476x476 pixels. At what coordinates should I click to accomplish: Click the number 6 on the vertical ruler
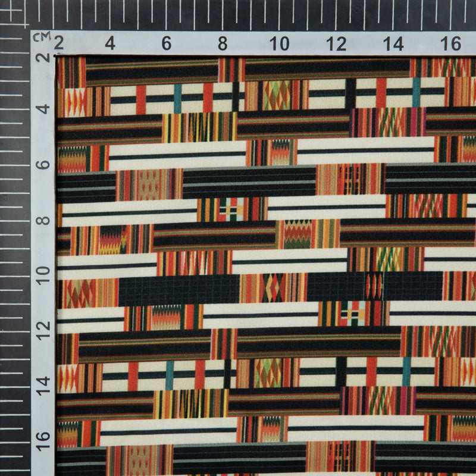click(43, 165)
